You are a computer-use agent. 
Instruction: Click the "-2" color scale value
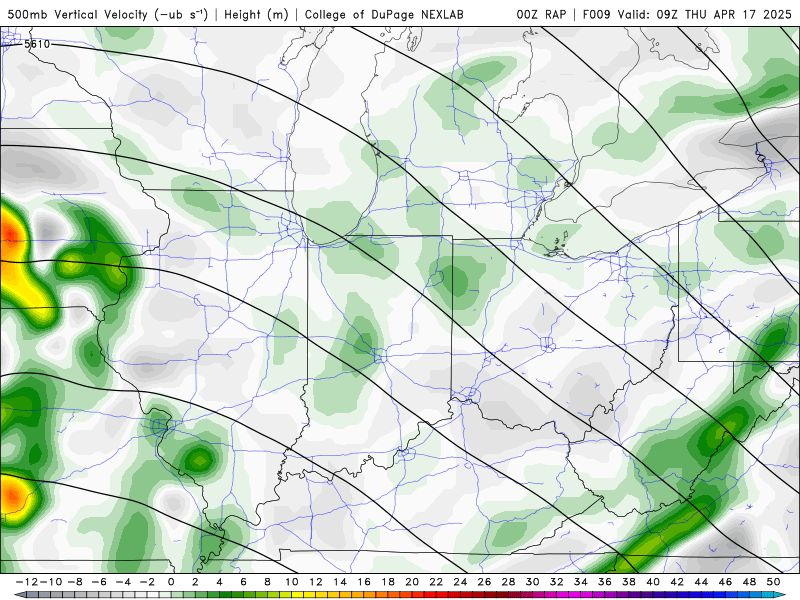(x=147, y=582)
